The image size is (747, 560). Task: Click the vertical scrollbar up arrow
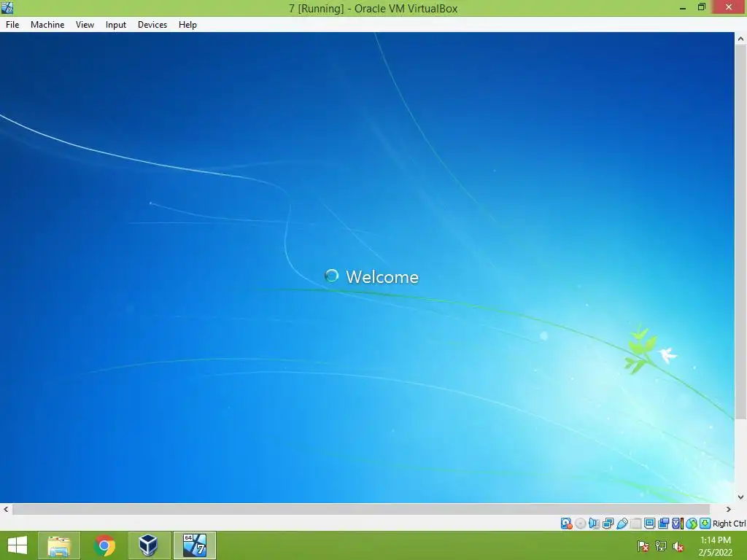(x=741, y=39)
